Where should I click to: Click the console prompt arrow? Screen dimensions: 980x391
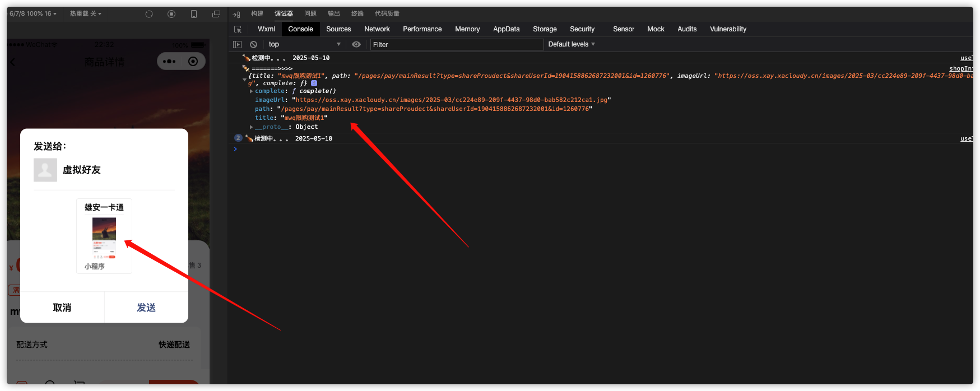[235, 149]
